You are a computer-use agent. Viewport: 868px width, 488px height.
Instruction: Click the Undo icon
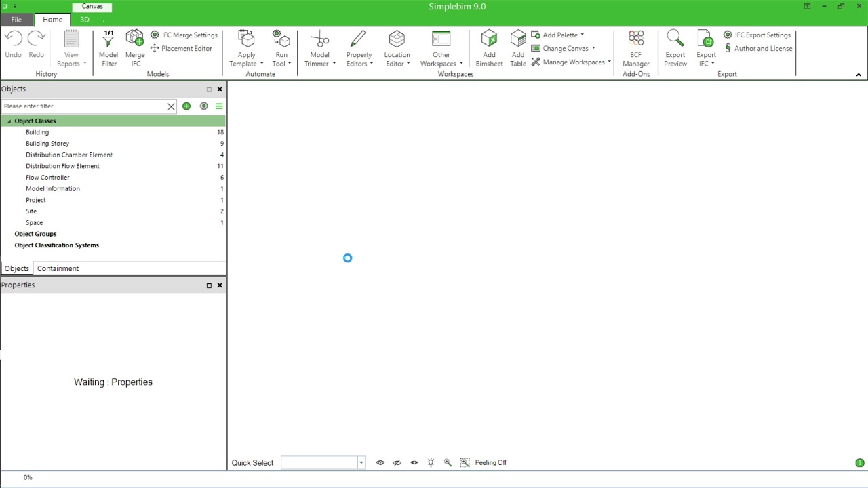(13, 39)
